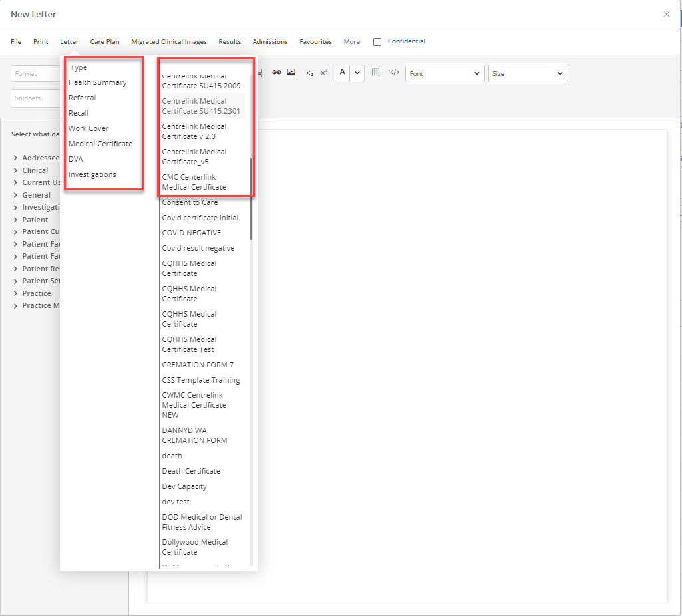Open the Letter menu
This screenshot has width=682, height=616.
pos(69,42)
